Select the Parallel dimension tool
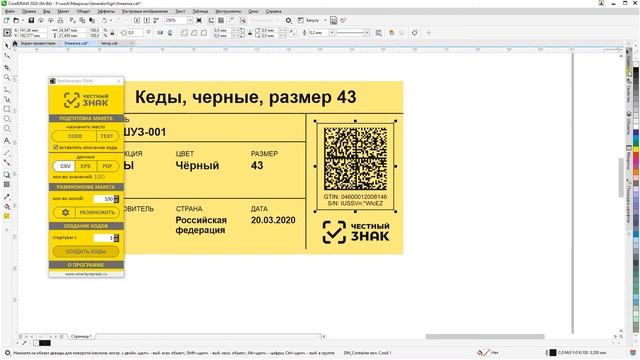Viewport: 640px width, 360px height. point(7,152)
